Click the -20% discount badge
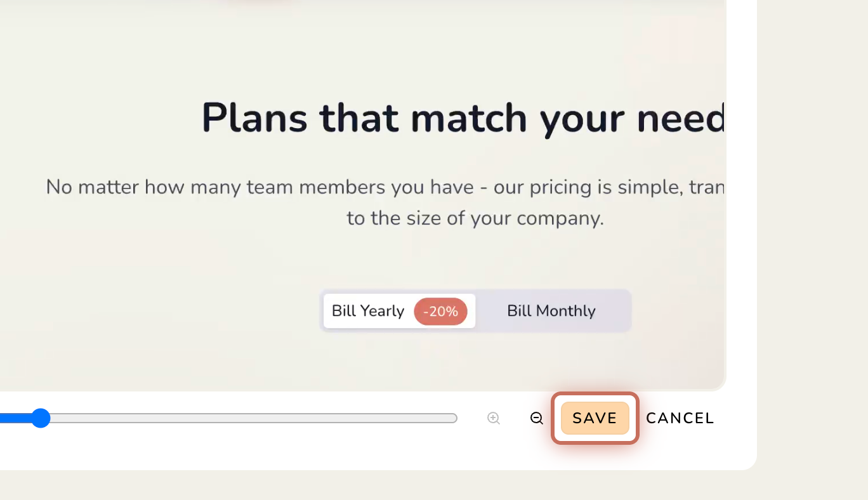 pos(440,312)
